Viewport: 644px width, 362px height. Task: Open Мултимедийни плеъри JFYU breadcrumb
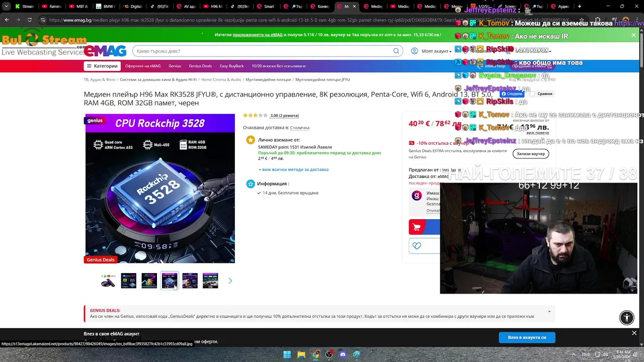(323, 79)
